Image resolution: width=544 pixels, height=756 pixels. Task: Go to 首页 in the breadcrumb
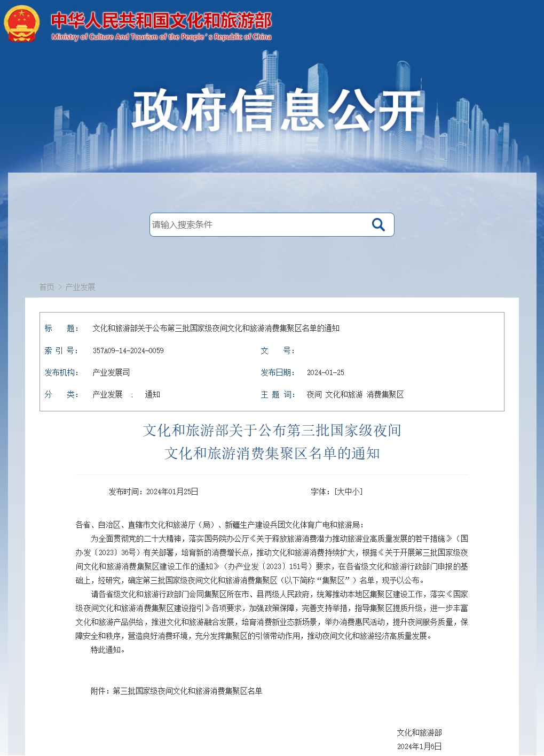coord(46,287)
